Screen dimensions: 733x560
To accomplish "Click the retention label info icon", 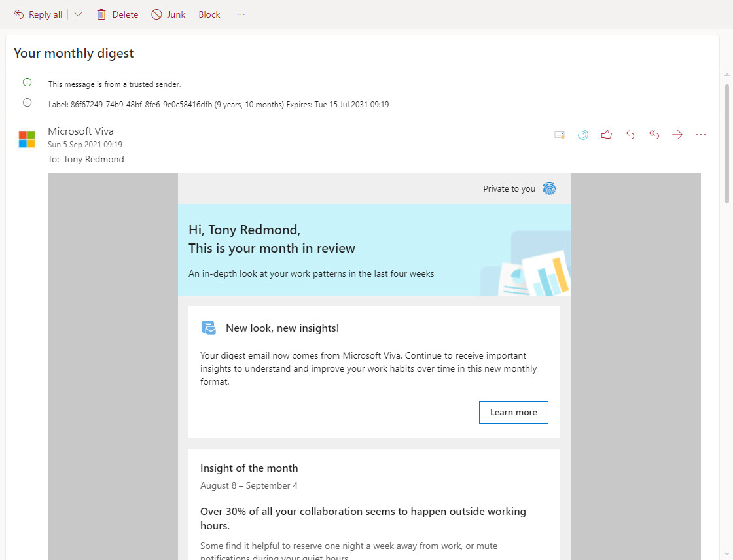I will [x=27, y=103].
